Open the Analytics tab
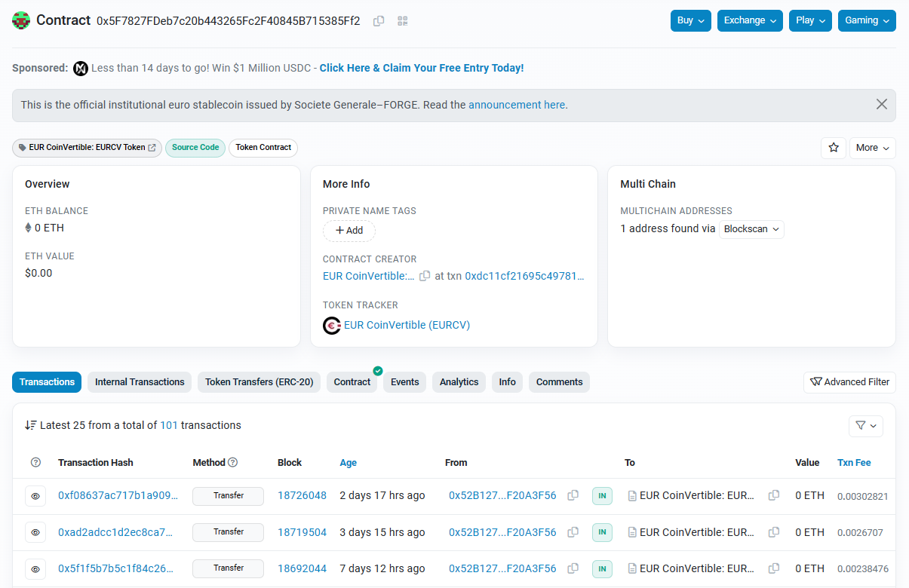The image size is (909, 588). coord(459,382)
